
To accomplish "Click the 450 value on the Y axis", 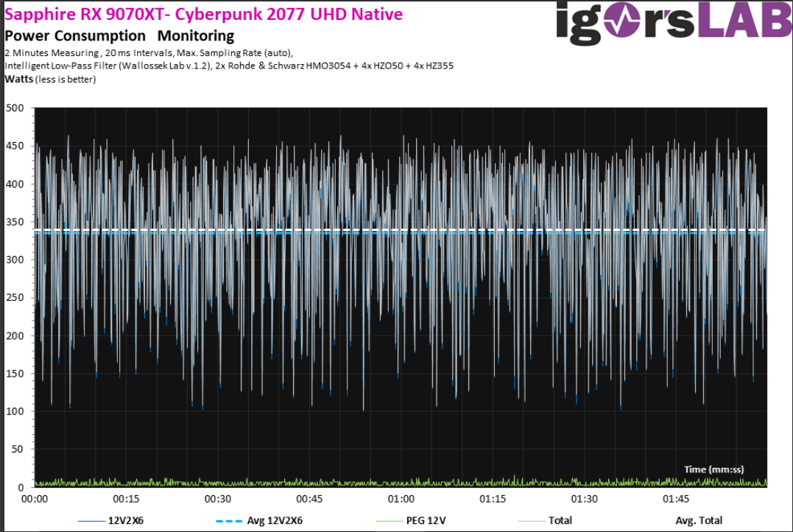I will click(15, 146).
